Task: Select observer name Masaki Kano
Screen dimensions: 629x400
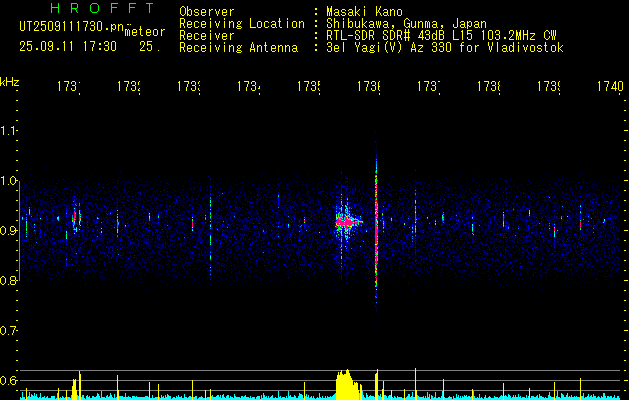Action: coord(364,12)
